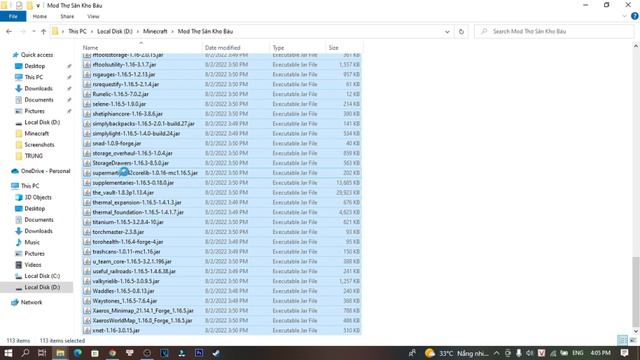
Task: Go back using the Back arrow
Action: click(9, 31)
